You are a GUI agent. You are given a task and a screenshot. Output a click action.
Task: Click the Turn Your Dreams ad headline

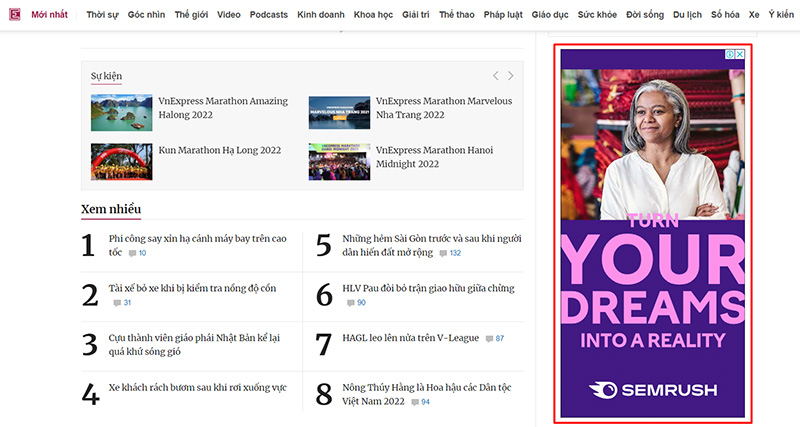tap(653, 281)
